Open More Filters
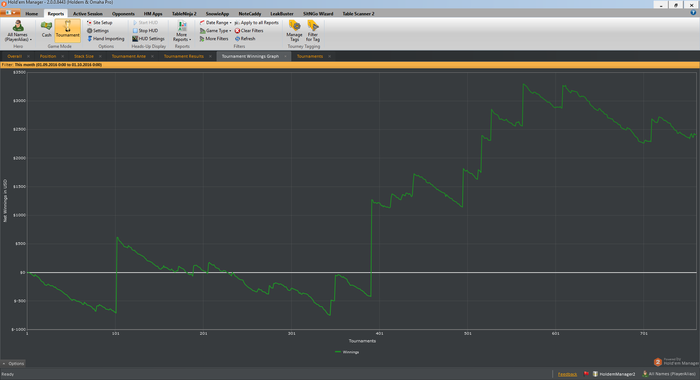Screen dimensions: 700x380 [214, 39]
